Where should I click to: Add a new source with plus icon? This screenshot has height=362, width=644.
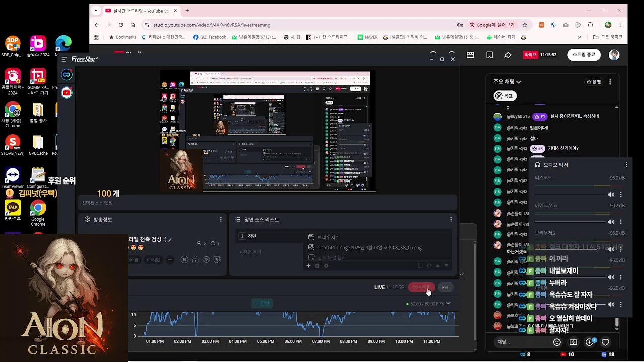[x=308, y=266]
